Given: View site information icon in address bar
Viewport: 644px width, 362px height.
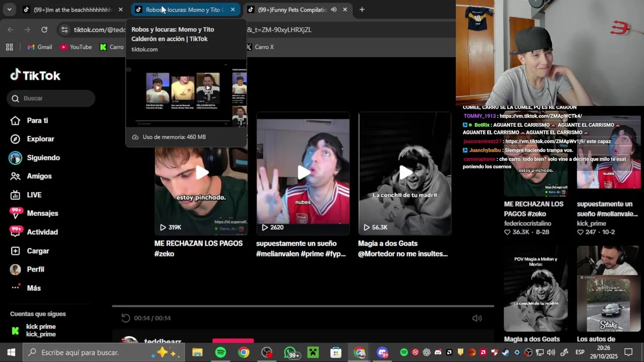Looking at the screenshot, I should pos(64,30).
